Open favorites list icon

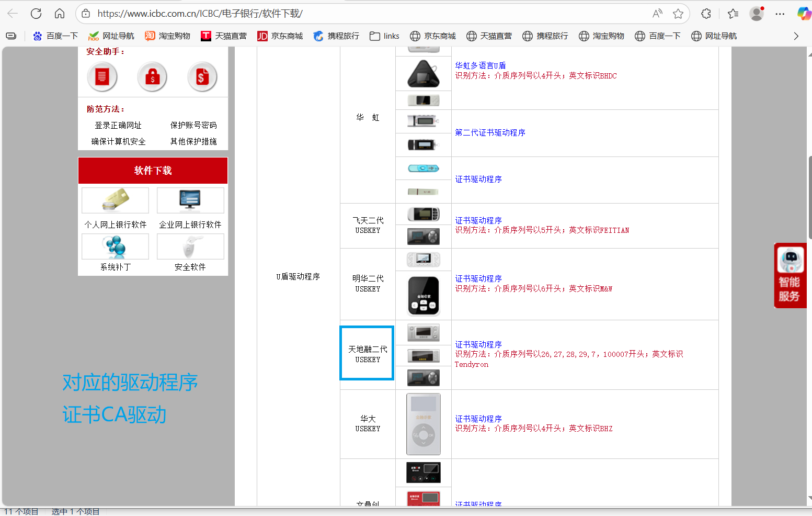[x=733, y=14]
